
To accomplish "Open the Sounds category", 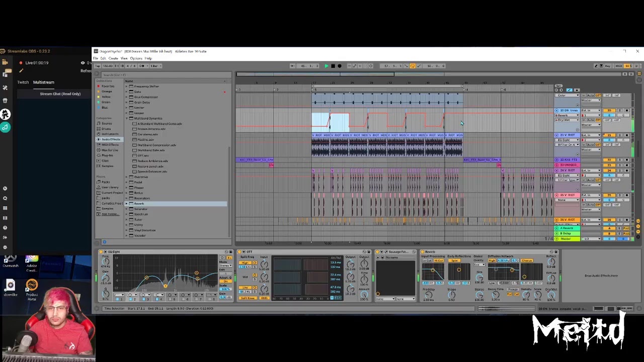I will coord(107,123).
